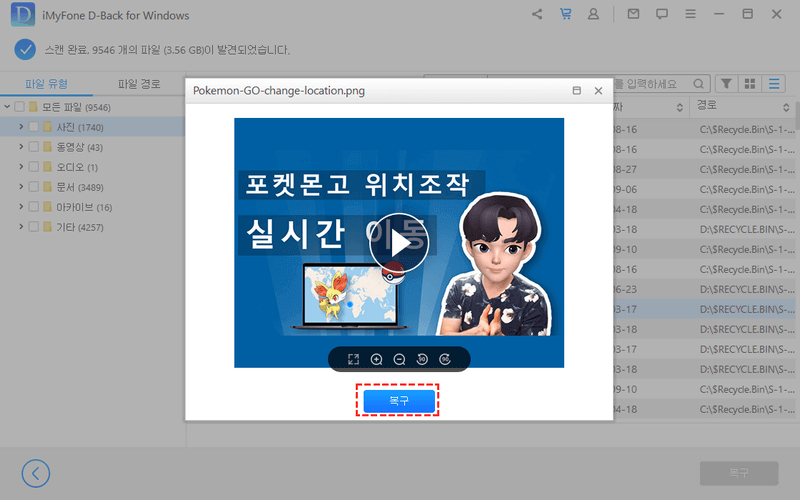The image size is (800, 500).
Task: Expand the 문서 folder node
Action: (21, 186)
